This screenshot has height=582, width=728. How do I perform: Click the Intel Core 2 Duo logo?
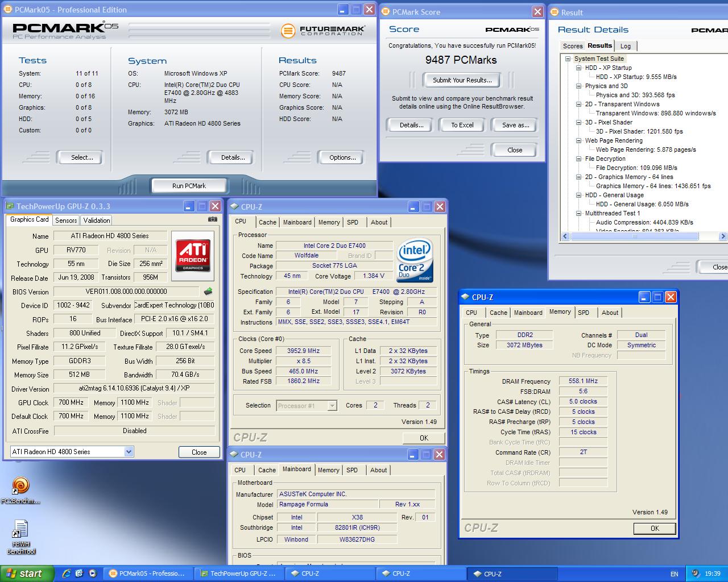coord(415,261)
